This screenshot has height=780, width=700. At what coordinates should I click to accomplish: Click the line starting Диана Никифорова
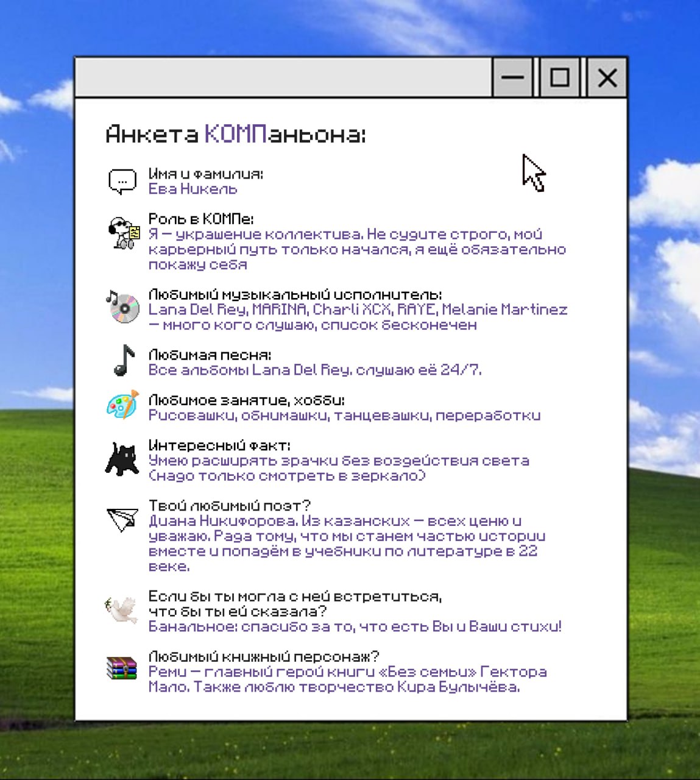pos(335,521)
